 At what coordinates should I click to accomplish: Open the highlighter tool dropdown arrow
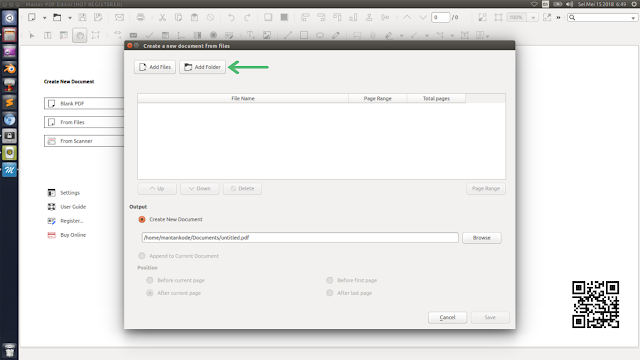pyautogui.click(x=402, y=36)
